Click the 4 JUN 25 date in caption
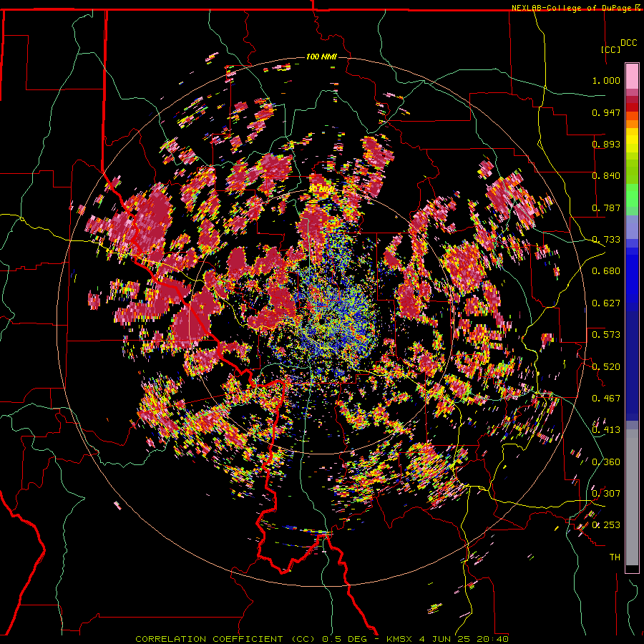This screenshot has height=644, width=644. 445,639
